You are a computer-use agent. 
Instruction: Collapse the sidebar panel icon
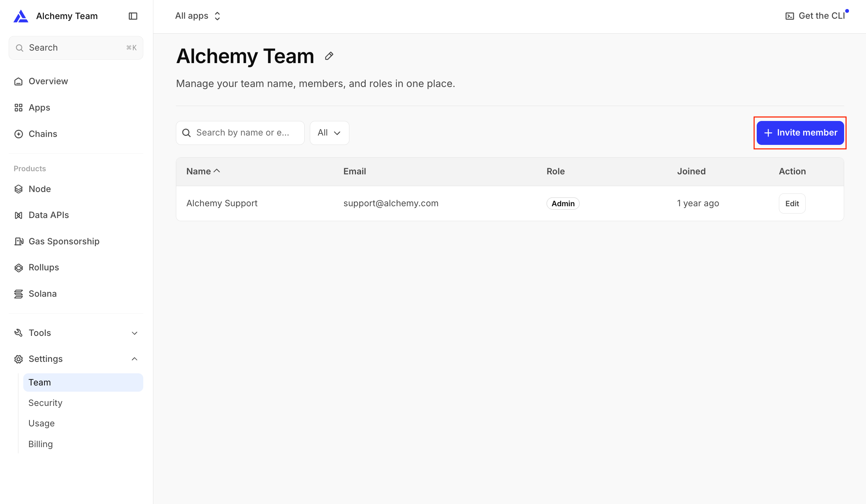click(133, 16)
